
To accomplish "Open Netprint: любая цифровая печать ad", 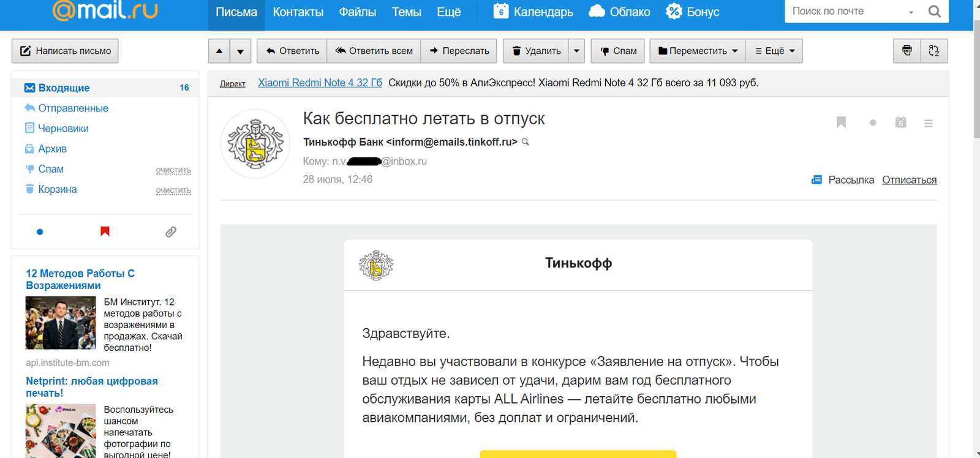I will click(x=92, y=387).
